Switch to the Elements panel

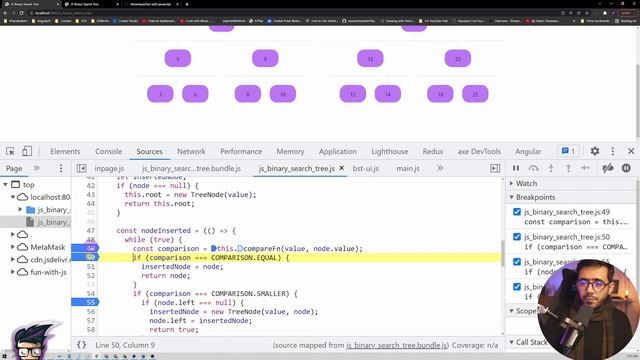(x=65, y=151)
